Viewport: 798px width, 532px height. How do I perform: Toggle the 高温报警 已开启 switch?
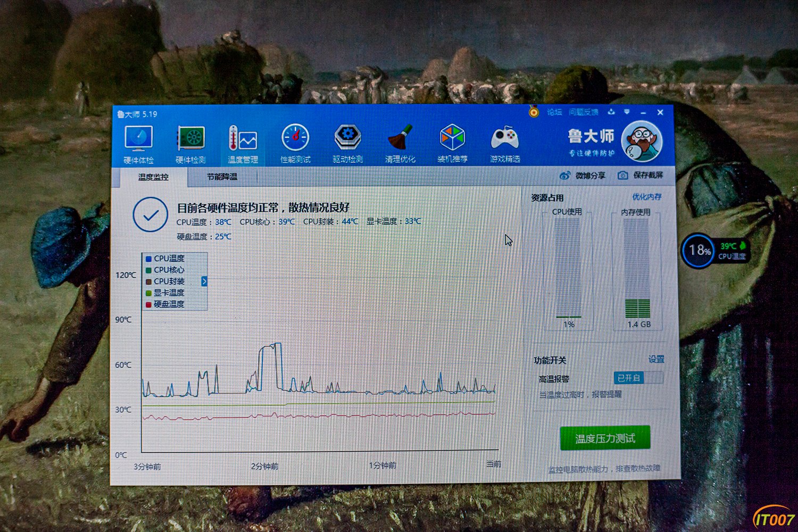pyautogui.click(x=638, y=378)
